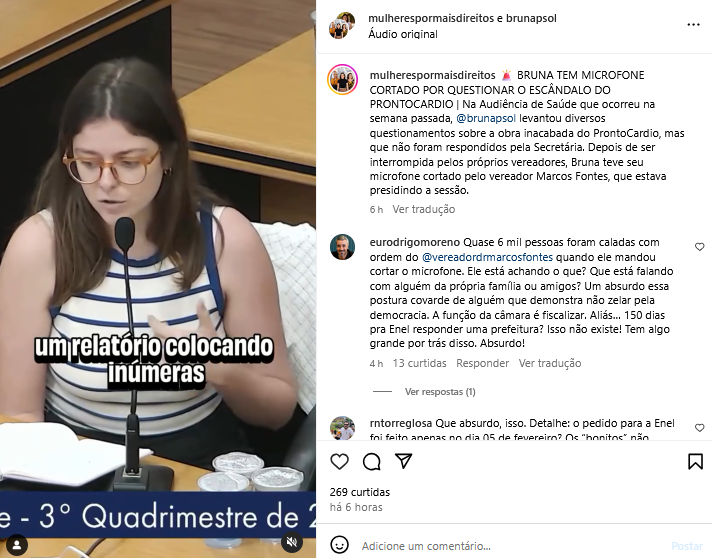Save post with bookmark icon
712x558 pixels.
coord(695,461)
